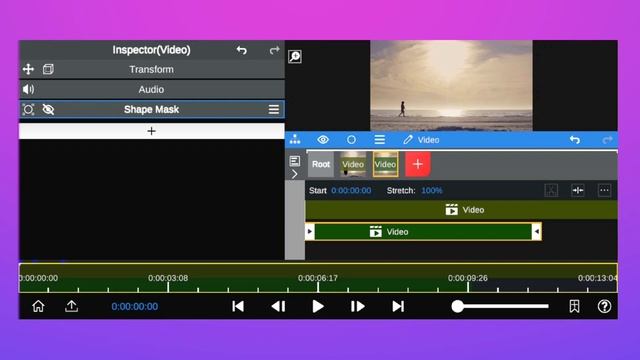Viewport: 640px width, 360px height.
Task: Select the move arrows icon on Transform
Action: [x=28, y=69]
